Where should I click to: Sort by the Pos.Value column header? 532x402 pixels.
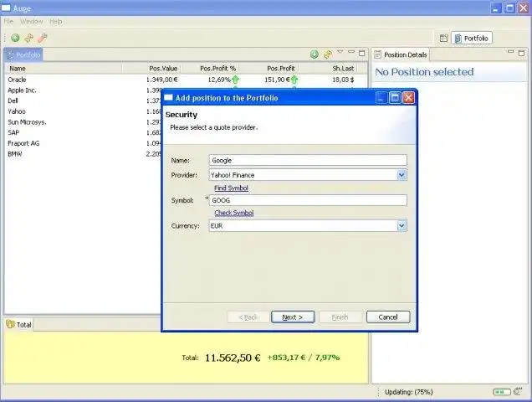pyautogui.click(x=151, y=69)
